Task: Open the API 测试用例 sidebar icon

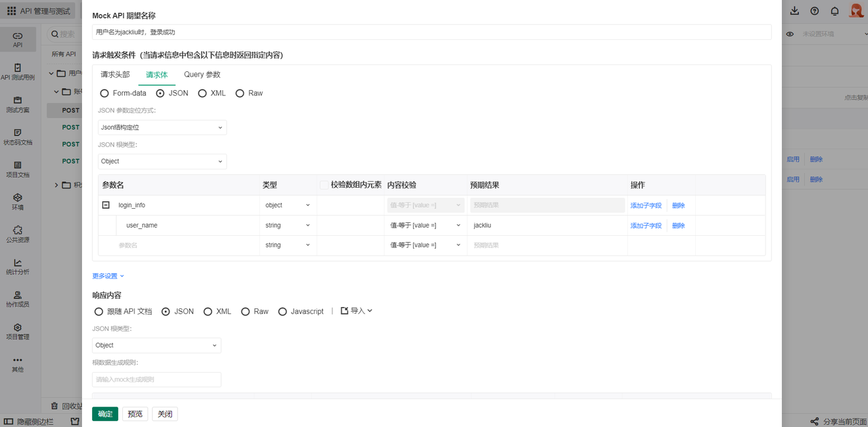Action: pos(18,68)
